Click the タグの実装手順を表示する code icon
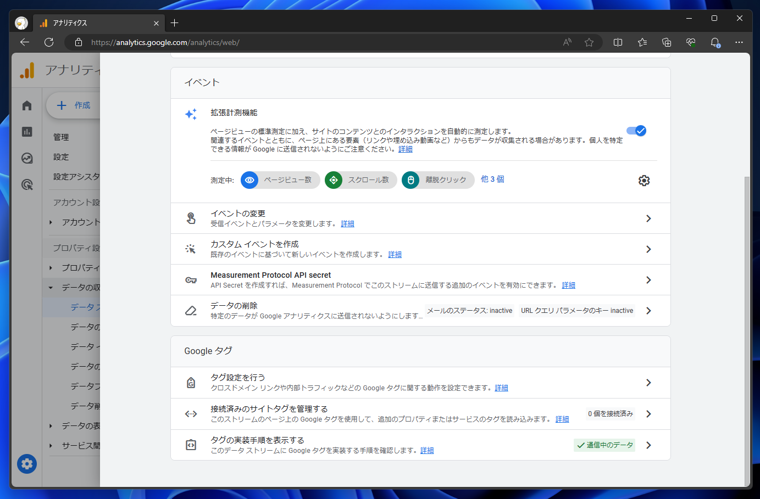The image size is (760, 499). pyautogui.click(x=191, y=445)
